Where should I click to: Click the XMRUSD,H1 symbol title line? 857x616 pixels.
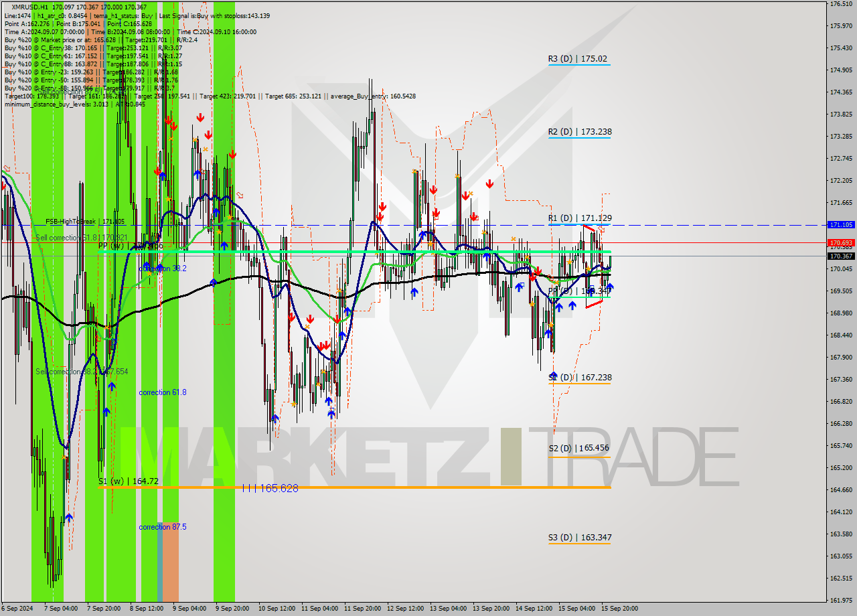coord(79,7)
